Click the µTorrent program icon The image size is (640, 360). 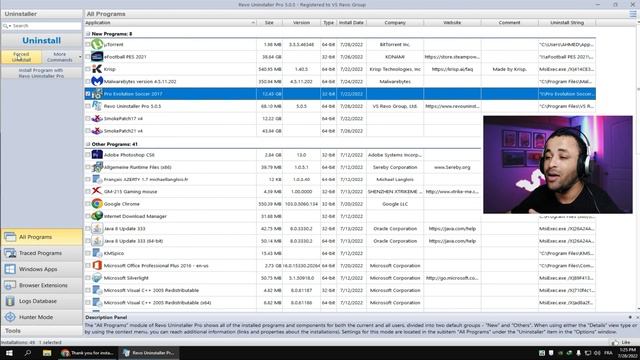point(97,44)
